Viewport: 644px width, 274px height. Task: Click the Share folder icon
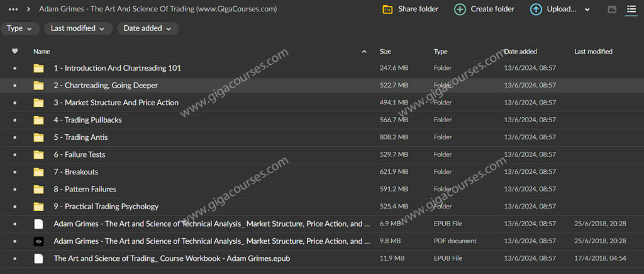point(389,9)
